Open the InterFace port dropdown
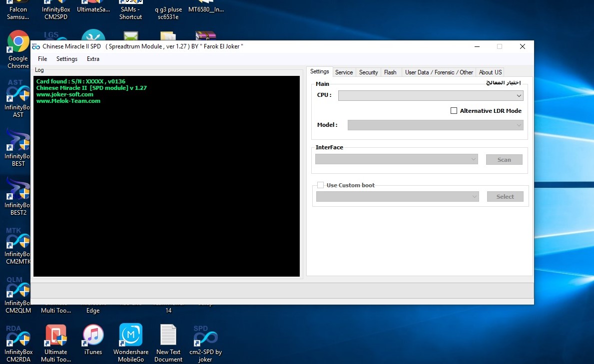Viewport: 594px width, 364px height. 397,159
